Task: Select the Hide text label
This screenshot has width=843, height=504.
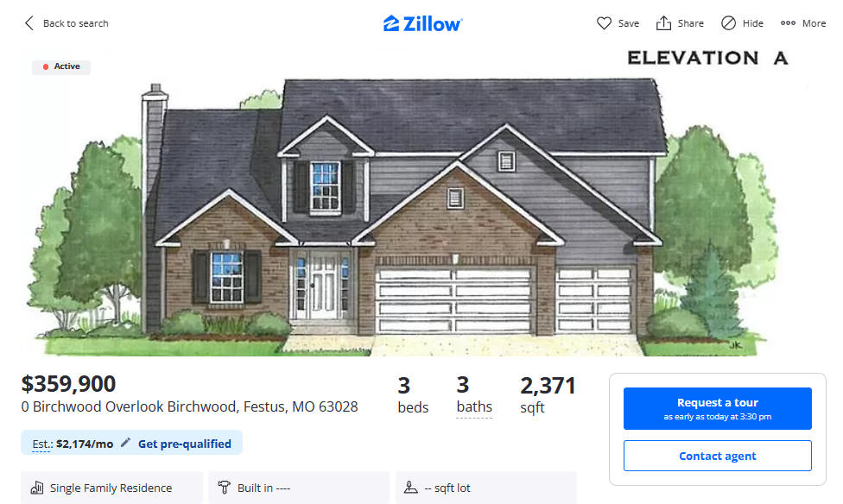Action: (x=752, y=23)
